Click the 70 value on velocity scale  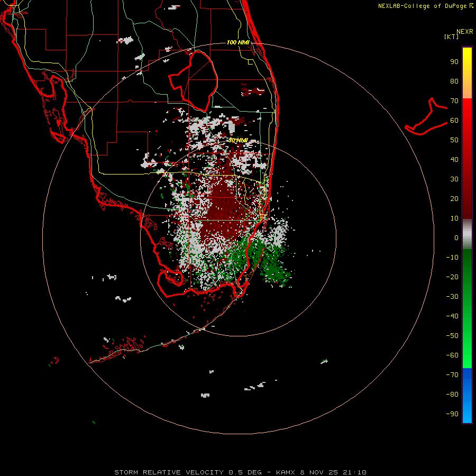454,101
